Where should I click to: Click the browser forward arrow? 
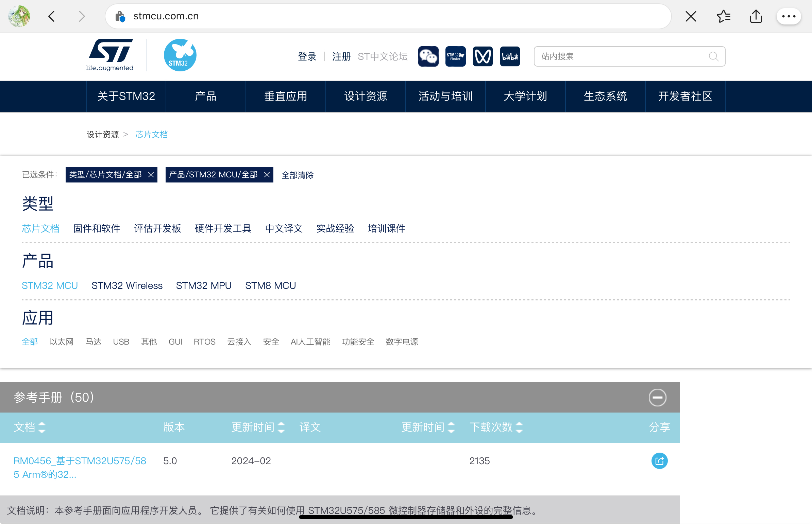(x=82, y=16)
